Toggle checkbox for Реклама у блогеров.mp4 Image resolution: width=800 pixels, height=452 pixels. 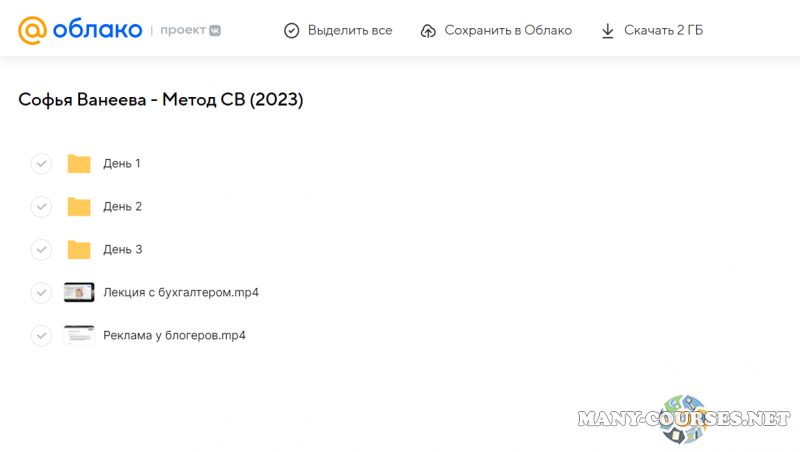41,336
